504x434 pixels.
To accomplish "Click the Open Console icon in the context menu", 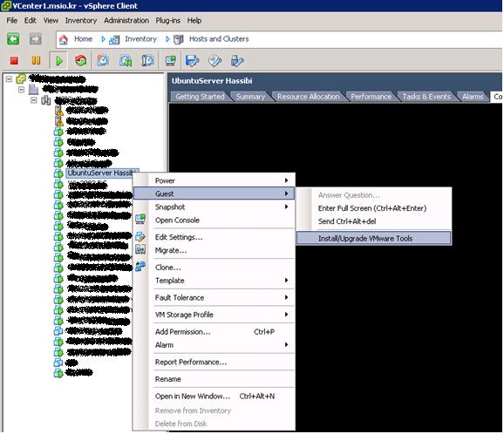I will tap(140, 220).
